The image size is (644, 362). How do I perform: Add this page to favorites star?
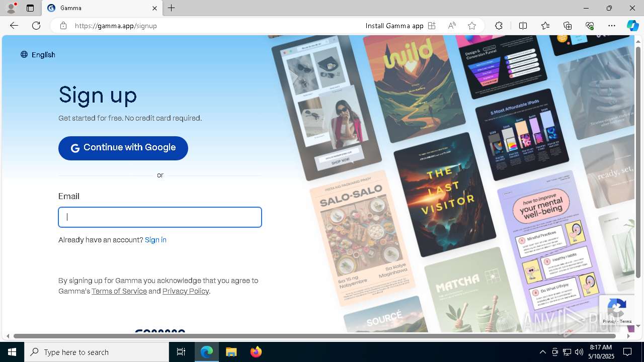click(472, 26)
